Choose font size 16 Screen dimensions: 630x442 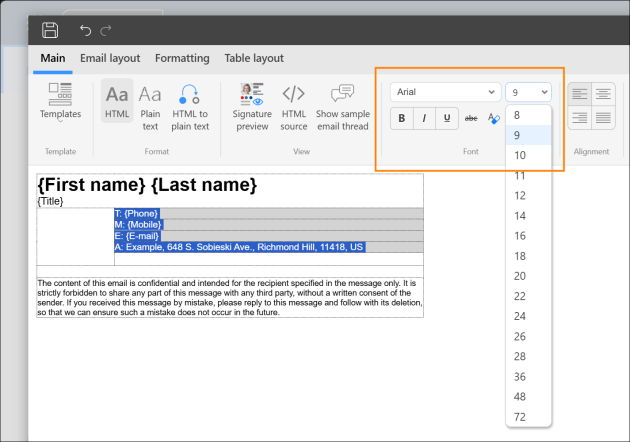[528, 236]
